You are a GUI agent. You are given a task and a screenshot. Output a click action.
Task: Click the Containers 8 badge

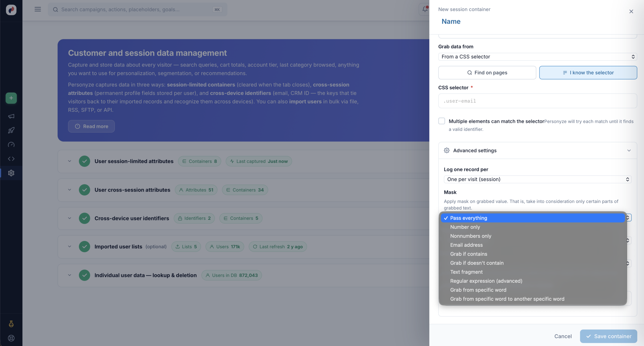199,161
